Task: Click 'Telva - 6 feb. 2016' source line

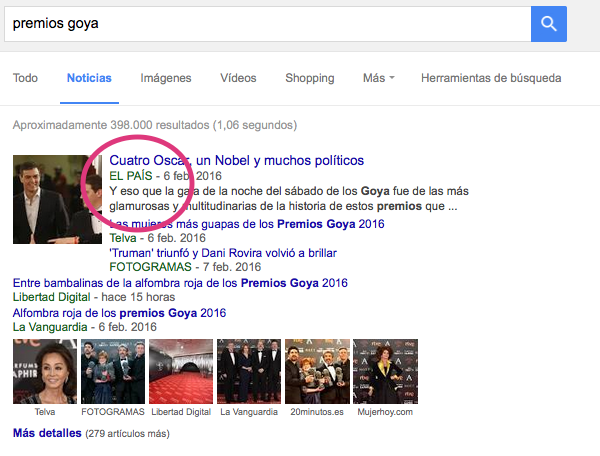Action: (x=158, y=238)
